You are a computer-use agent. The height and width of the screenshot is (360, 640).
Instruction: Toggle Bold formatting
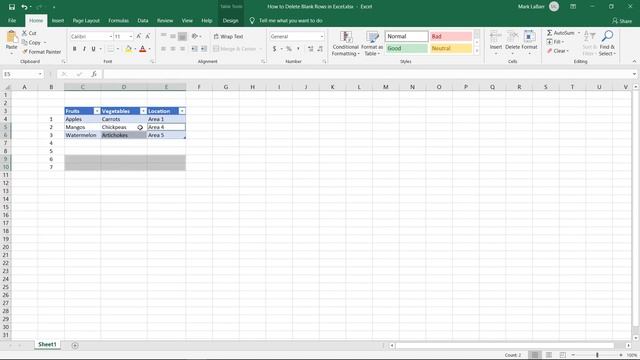point(74,49)
